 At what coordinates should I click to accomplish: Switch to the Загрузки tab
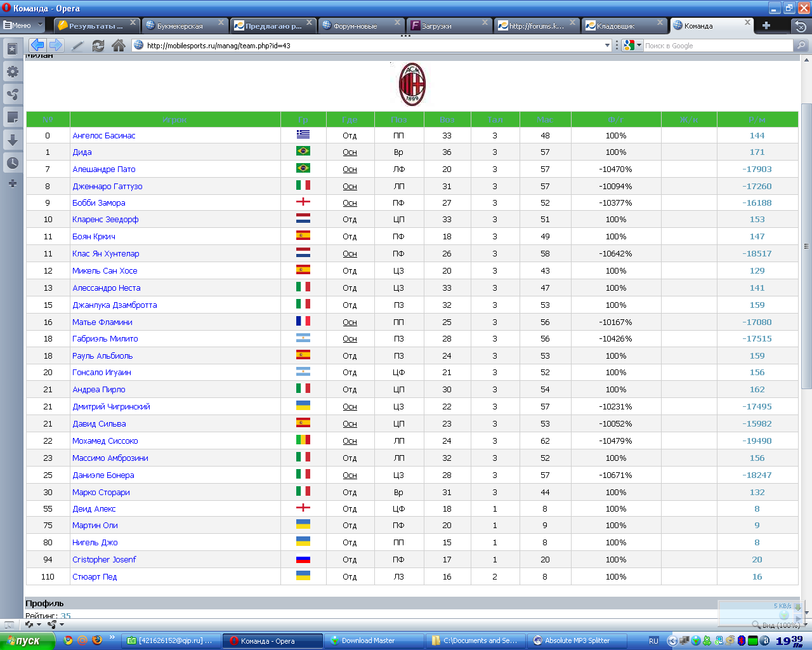point(449,26)
